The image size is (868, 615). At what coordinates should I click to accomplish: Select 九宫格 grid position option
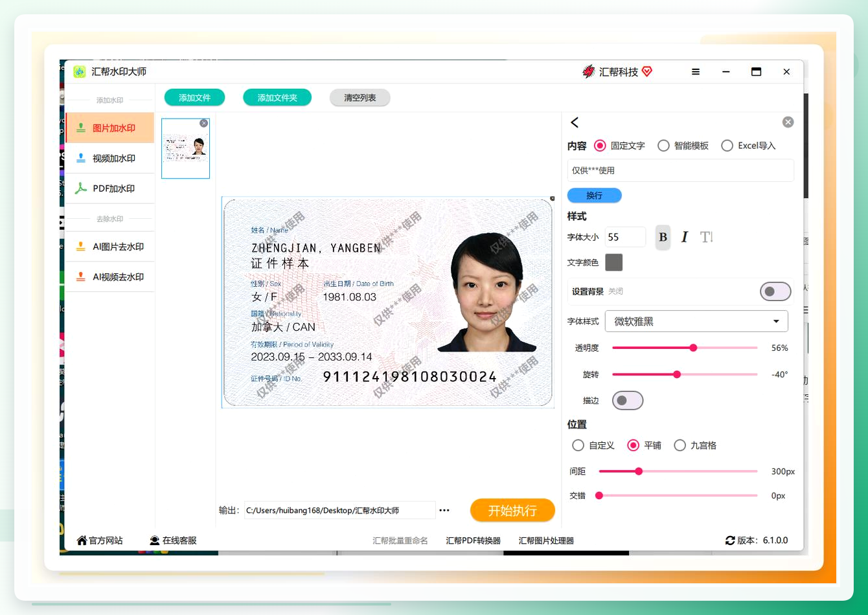coord(680,445)
